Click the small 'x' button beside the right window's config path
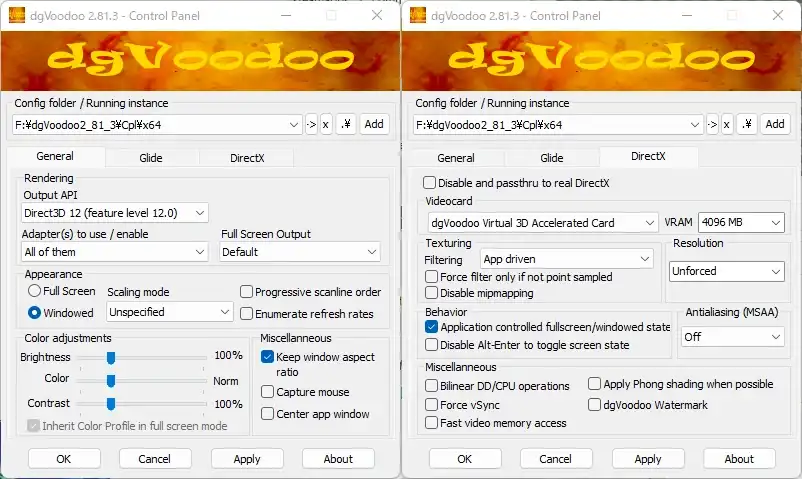802x479 pixels. pos(726,124)
